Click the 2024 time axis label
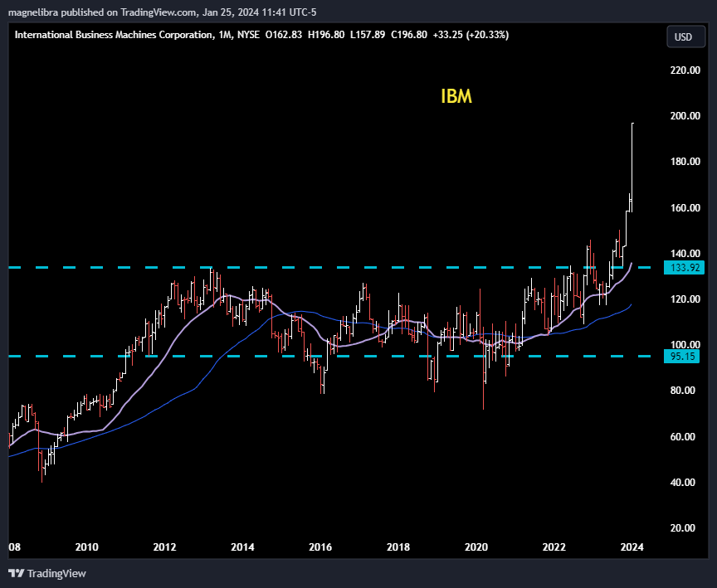The height and width of the screenshot is (588, 717). pyautogui.click(x=632, y=547)
